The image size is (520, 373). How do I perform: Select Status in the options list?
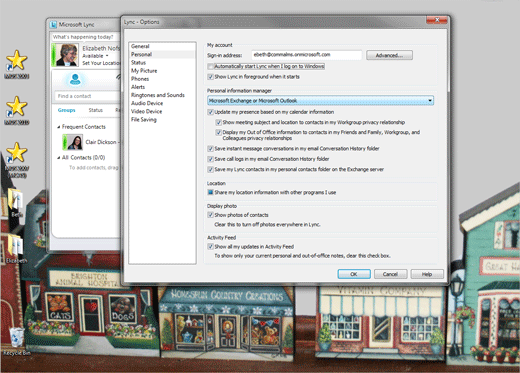(138, 62)
